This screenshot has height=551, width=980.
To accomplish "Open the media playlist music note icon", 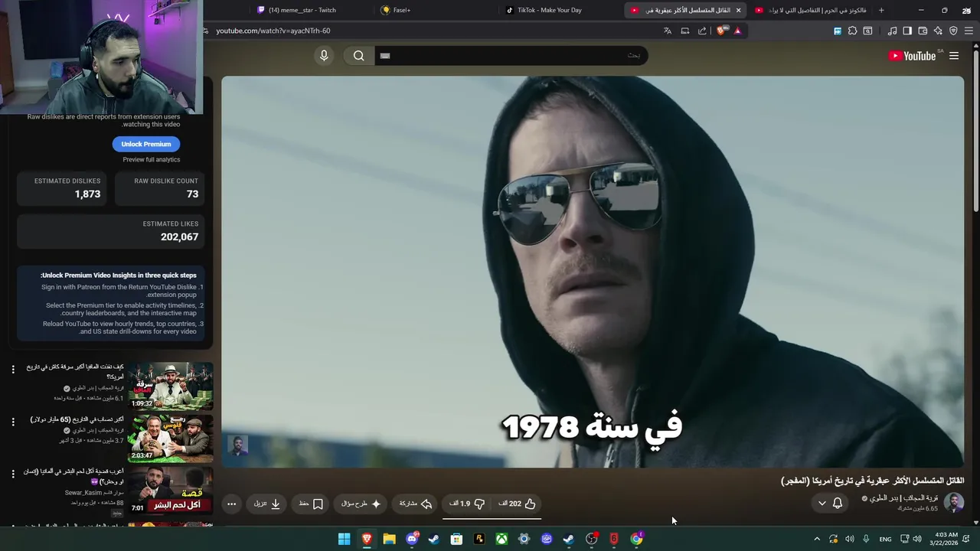I will point(892,31).
